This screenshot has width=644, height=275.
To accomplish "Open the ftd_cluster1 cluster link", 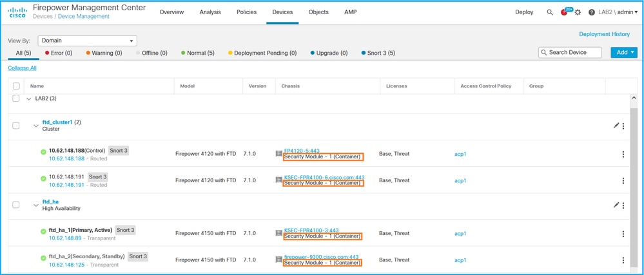I will 57,122.
